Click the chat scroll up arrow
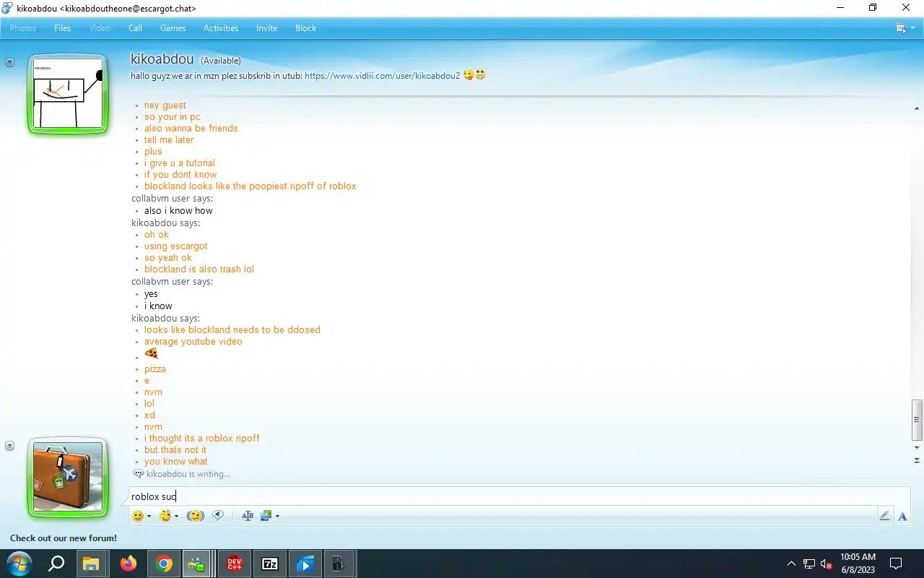This screenshot has height=578, width=924. click(917, 108)
